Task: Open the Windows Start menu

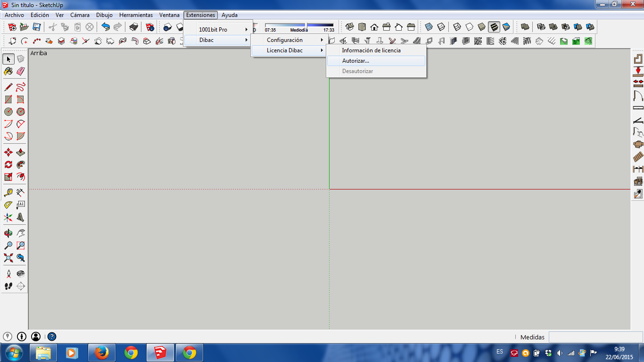Action: pos(14,353)
